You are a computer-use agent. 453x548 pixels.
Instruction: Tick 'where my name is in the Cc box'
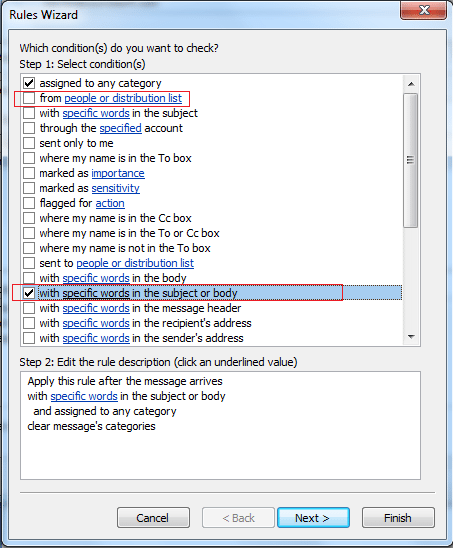(29, 218)
